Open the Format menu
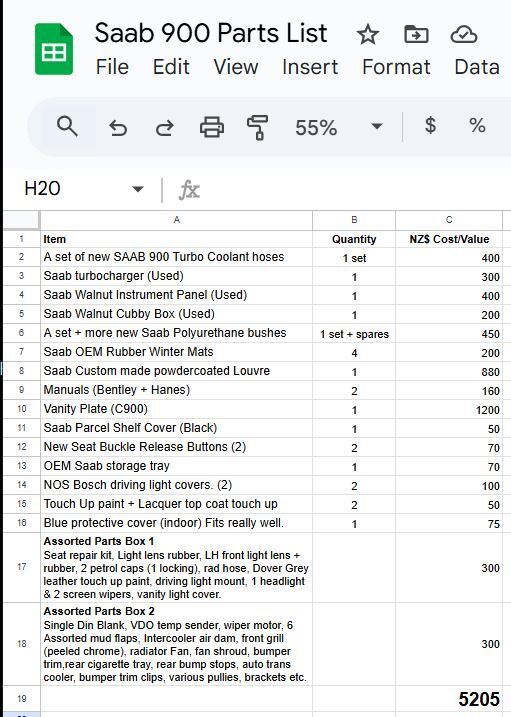511x717 pixels. pyautogui.click(x=396, y=67)
